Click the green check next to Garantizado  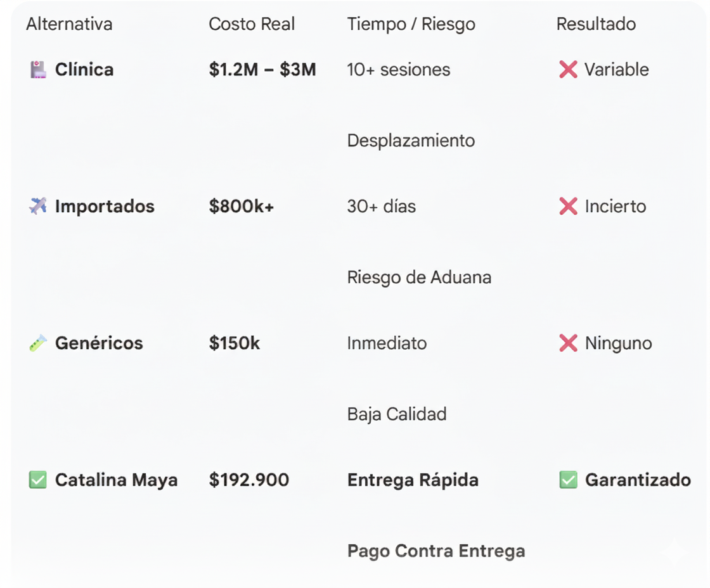[568, 480]
